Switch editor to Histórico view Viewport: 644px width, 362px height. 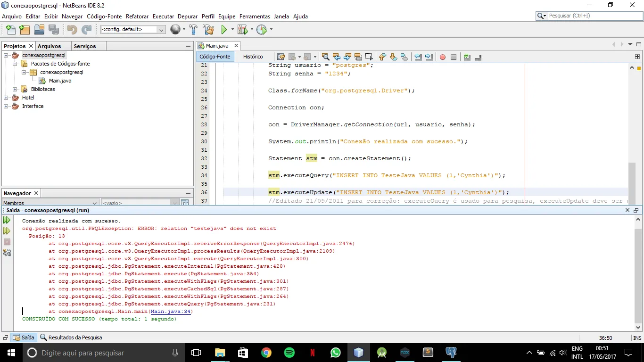[x=253, y=57]
